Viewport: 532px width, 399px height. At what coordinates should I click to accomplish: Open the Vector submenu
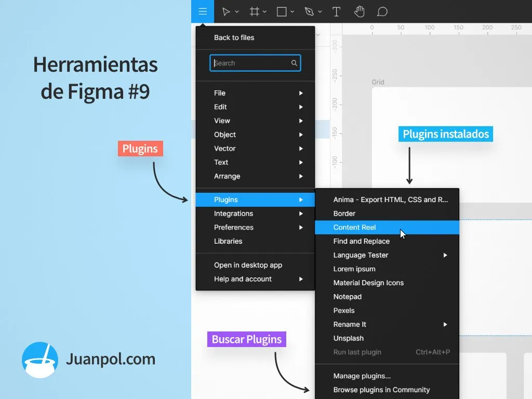pos(255,149)
